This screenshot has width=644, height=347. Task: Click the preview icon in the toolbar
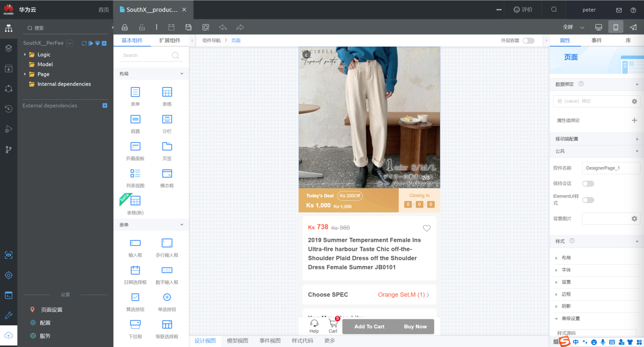coord(205,27)
